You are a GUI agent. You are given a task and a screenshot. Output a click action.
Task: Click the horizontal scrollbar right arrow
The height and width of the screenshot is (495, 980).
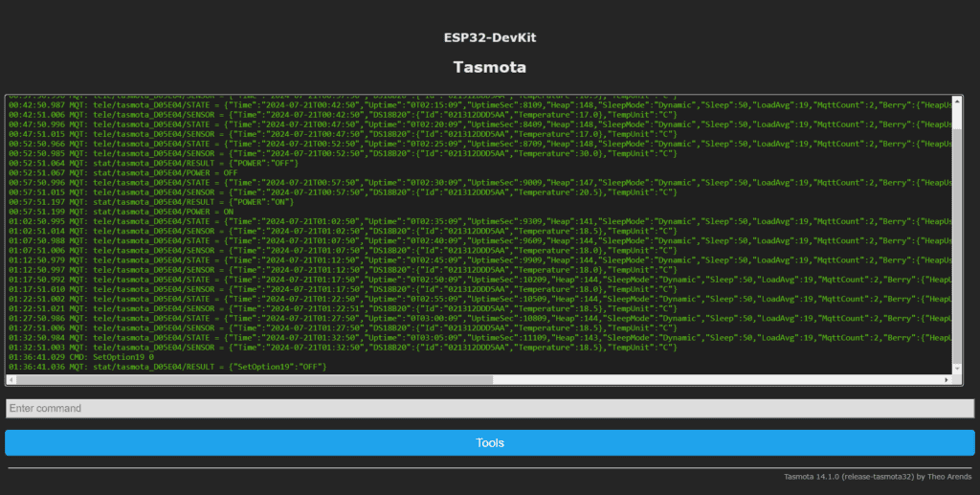point(947,379)
